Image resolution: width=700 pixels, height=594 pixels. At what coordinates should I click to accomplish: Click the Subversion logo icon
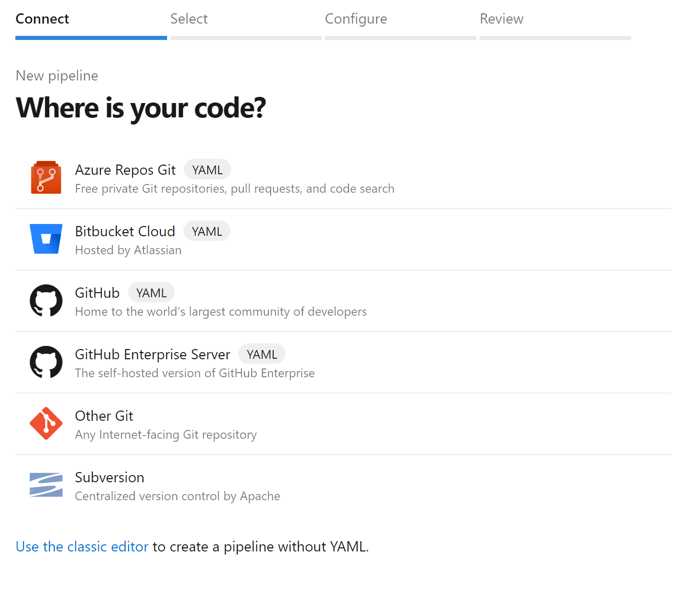pos(46,485)
